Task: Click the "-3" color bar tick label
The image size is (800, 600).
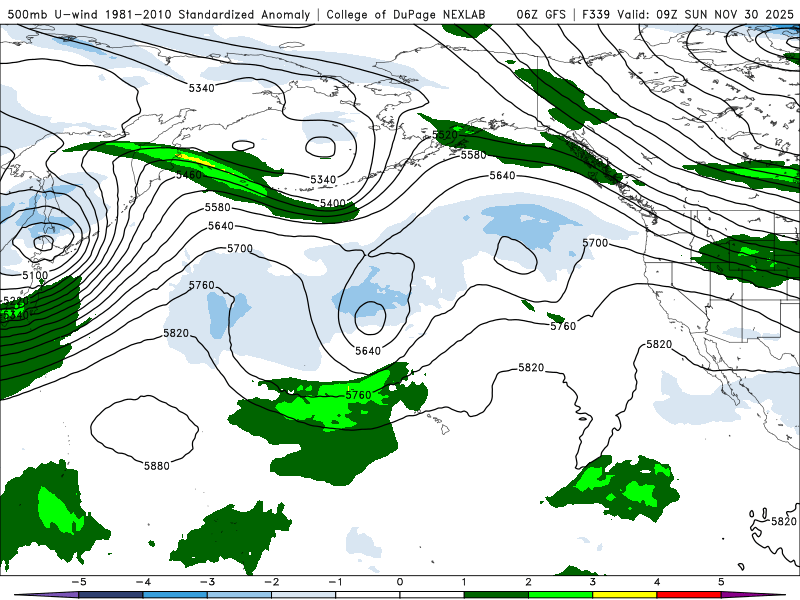Action: (x=207, y=582)
